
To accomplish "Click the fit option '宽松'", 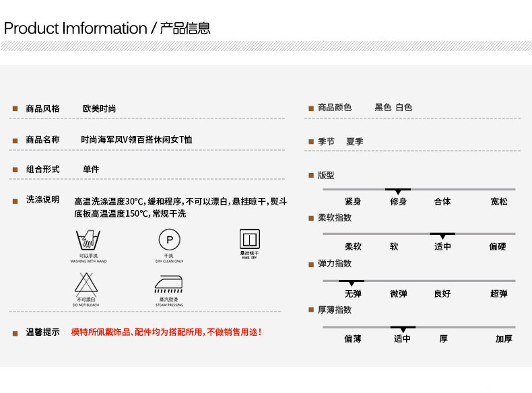I will (x=499, y=202).
